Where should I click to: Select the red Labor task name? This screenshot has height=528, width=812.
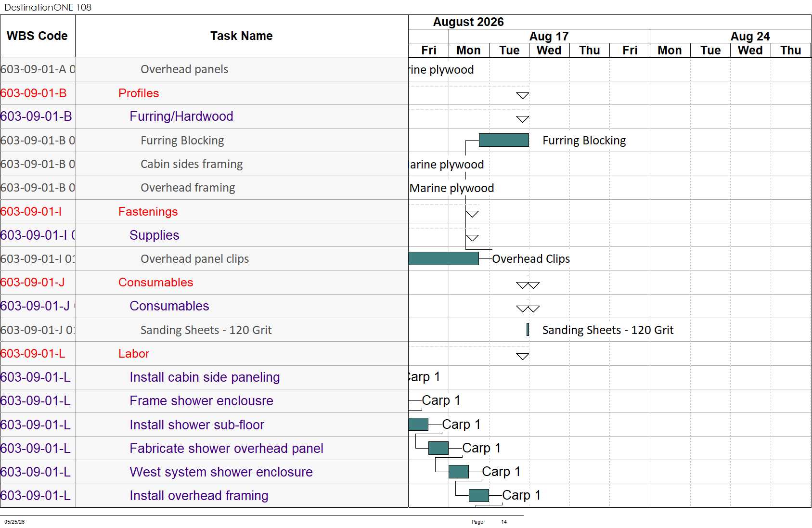pos(134,354)
